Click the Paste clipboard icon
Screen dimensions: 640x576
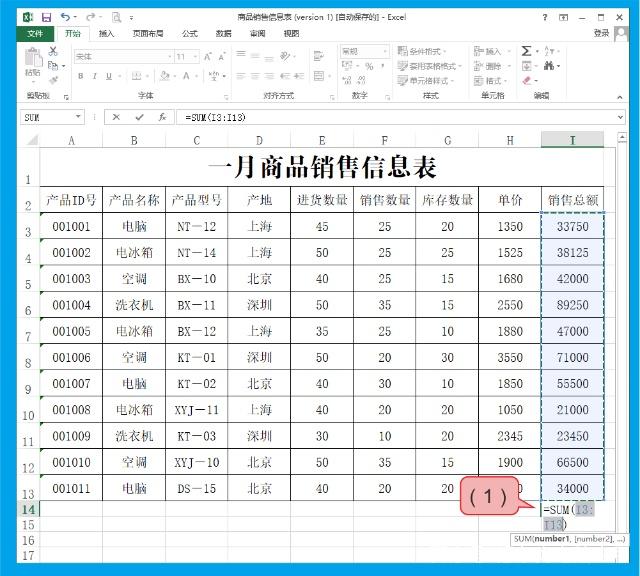33,58
